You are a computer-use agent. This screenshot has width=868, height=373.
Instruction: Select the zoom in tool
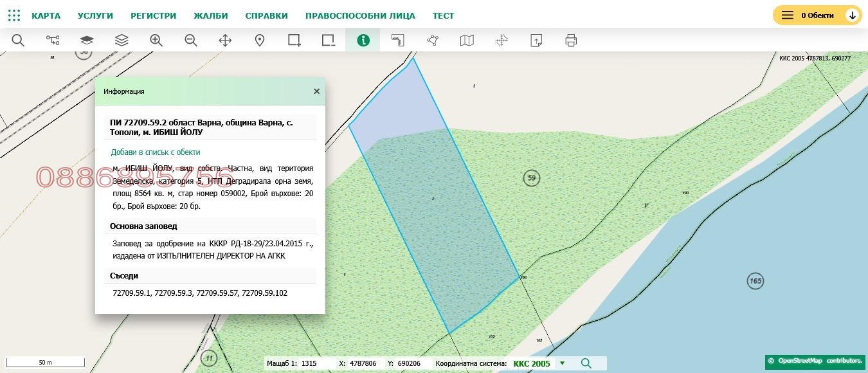(x=156, y=41)
